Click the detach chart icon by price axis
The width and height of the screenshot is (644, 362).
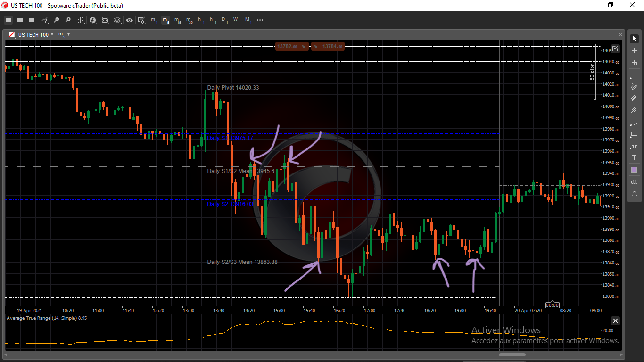(x=615, y=48)
